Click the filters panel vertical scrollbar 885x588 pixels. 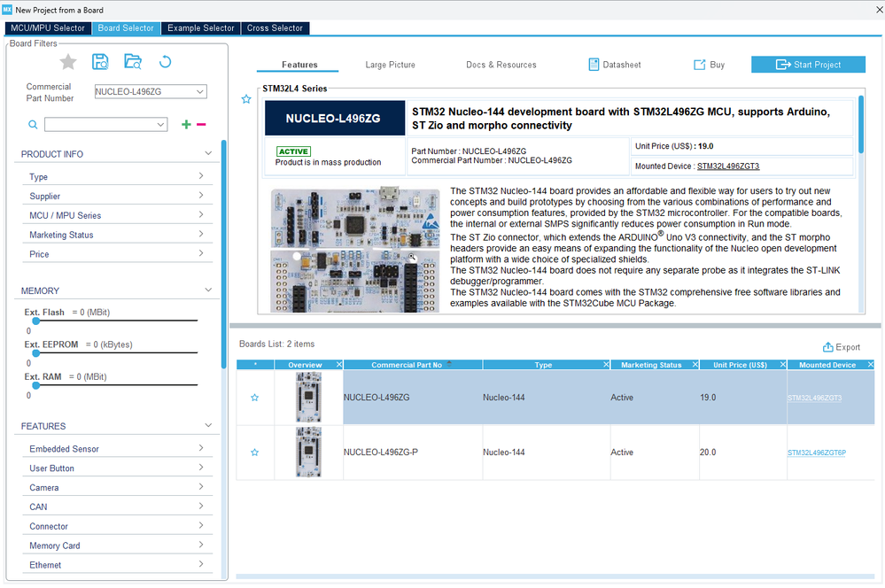pos(224,254)
